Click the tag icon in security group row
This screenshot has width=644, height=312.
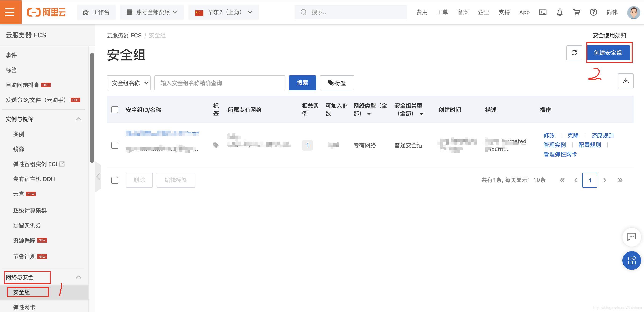point(216,145)
